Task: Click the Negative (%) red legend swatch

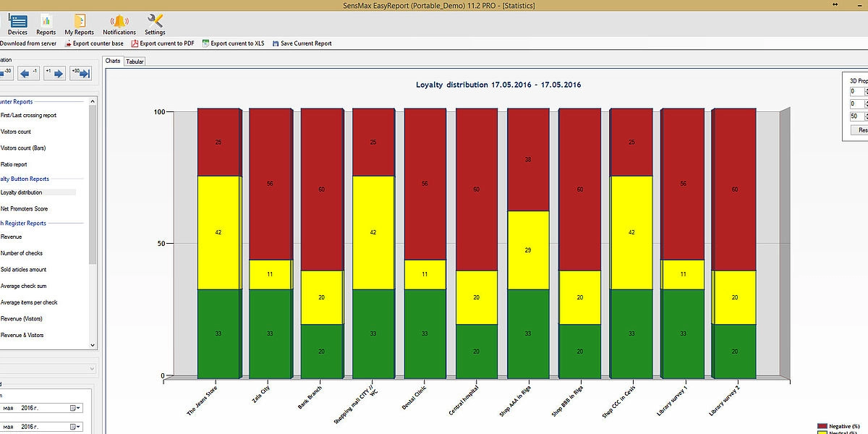Action: (823, 427)
